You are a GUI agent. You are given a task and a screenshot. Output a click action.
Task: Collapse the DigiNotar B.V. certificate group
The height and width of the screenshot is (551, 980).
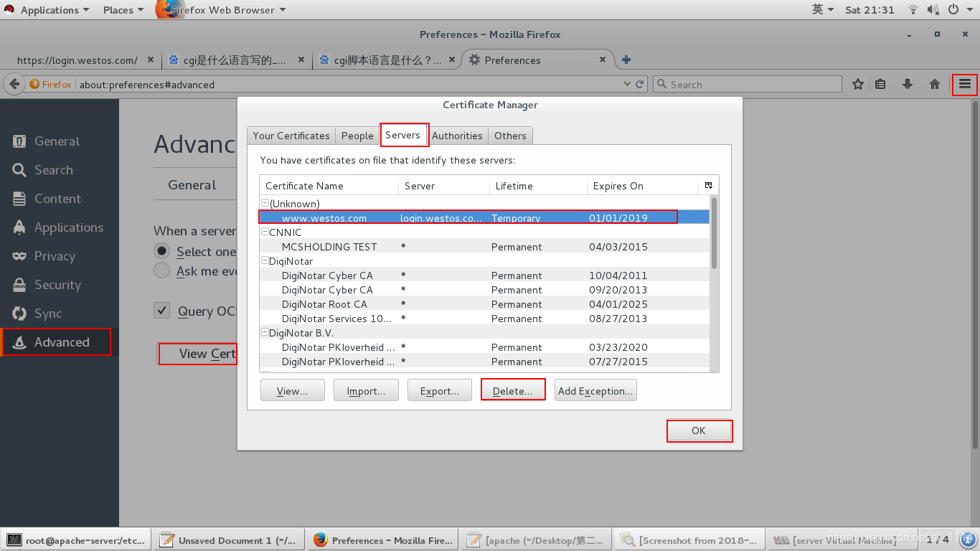click(265, 333)
